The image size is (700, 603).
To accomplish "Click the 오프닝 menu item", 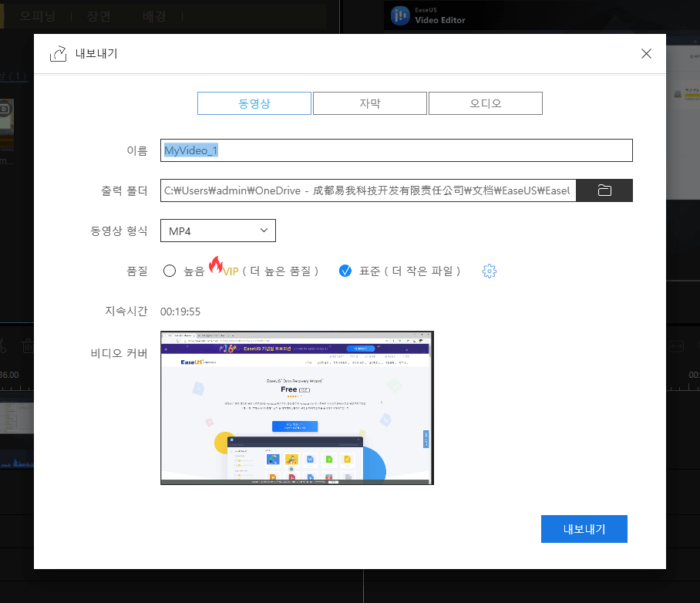I will (37, 15).
